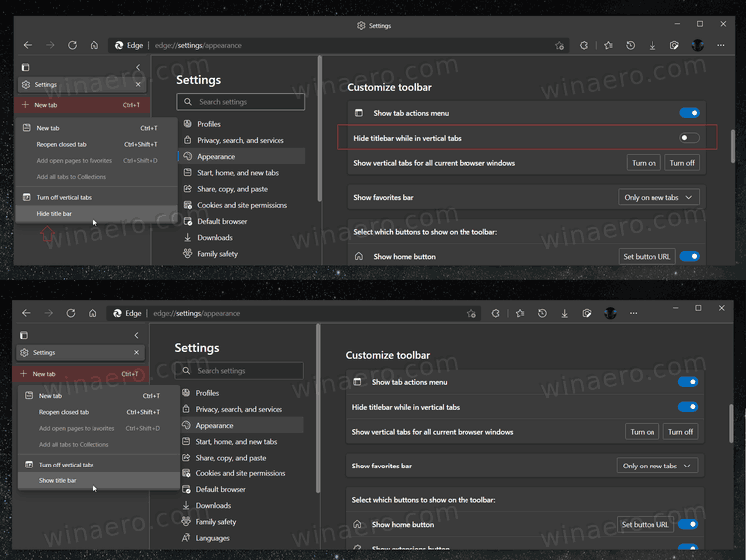Click the home icon in the bottom Edge window
The height and width of the screenshot is (560, 746).
click(x=93, y=313)
